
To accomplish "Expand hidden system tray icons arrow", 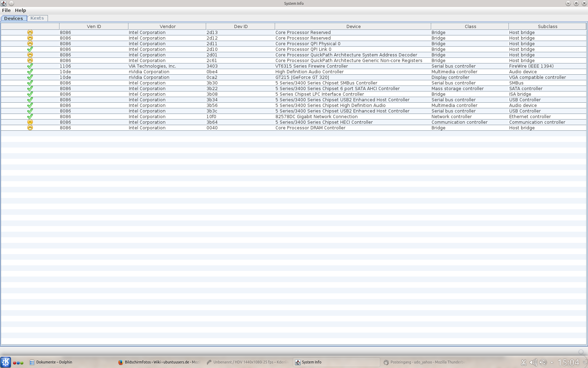I will 552,362.
